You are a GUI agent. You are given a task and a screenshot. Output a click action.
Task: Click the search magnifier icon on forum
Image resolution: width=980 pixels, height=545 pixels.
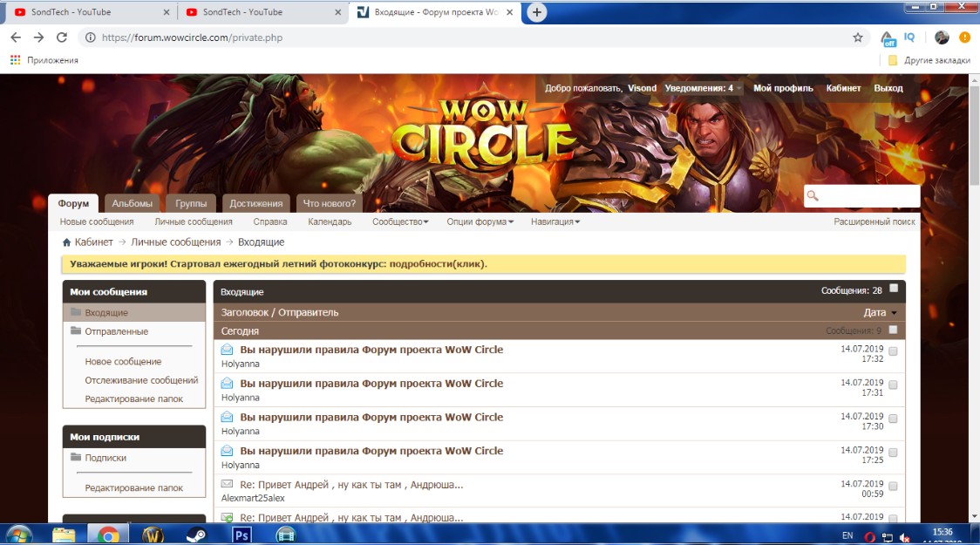tap(813, 196)
